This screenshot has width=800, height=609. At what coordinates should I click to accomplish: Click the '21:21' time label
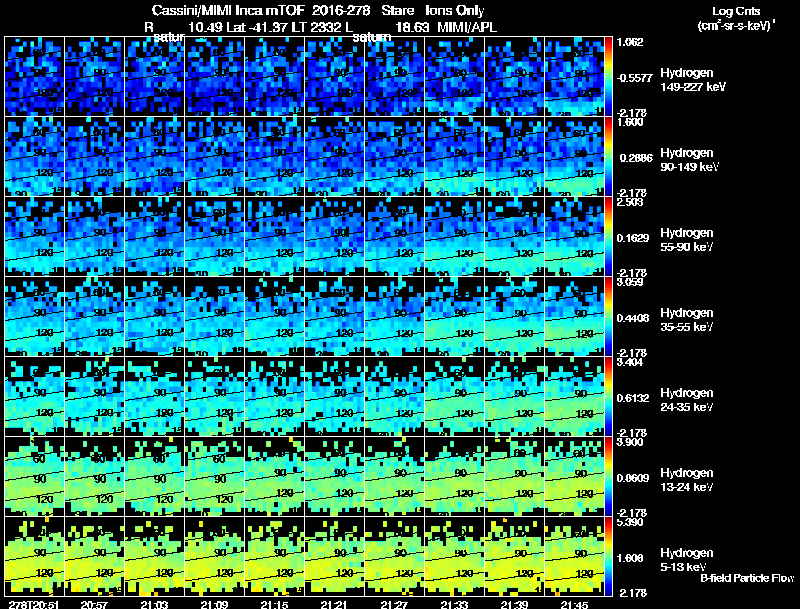[x=334, y=604]
